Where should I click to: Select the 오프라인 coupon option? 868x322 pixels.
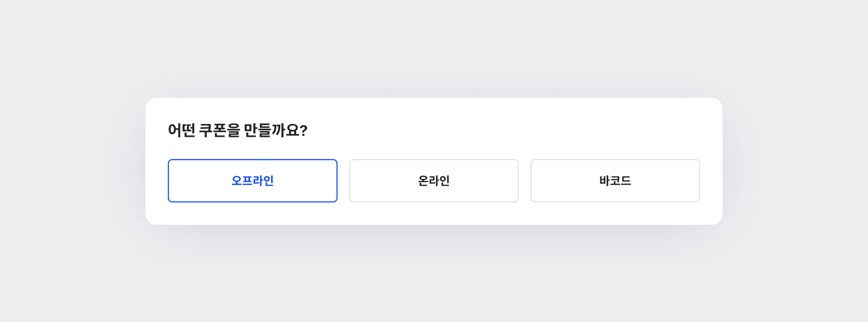pyautogui.click(x=252, y=181)
